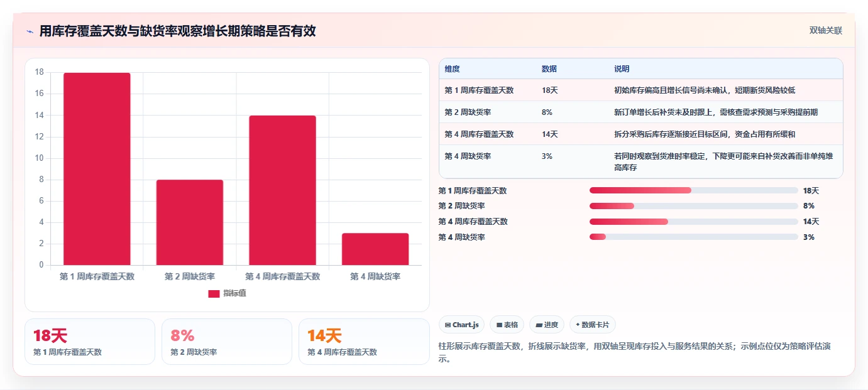Select the 表格 tag chip

click(507, 325)
